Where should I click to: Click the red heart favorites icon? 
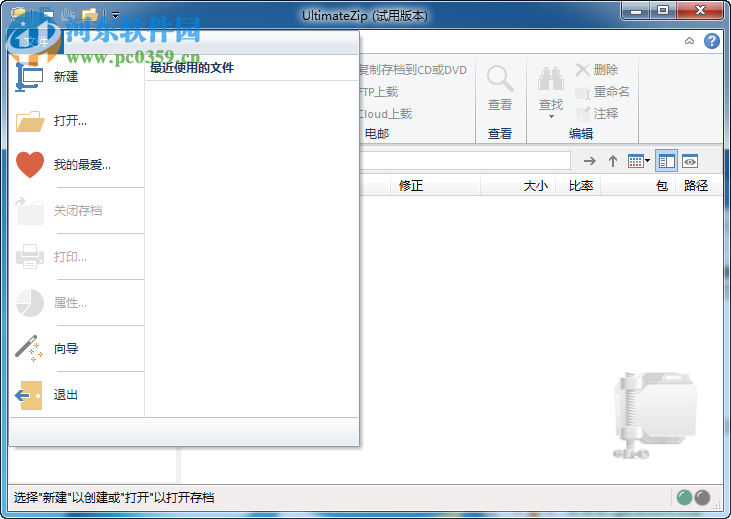(x=30, y=165)
